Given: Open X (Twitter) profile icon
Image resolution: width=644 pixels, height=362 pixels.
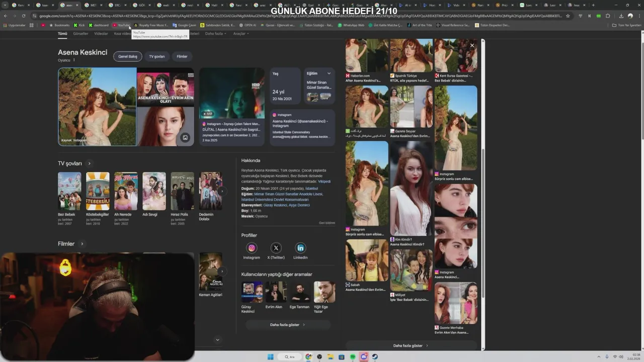Looking at the screenshot, I should pyautogui.click(x=276, y=248).
